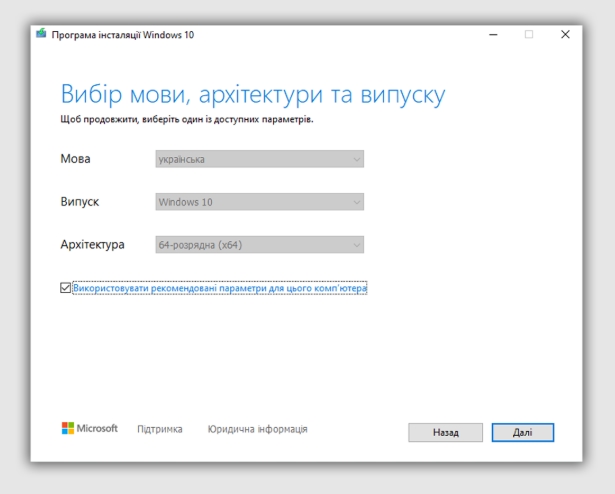Uncheck the recommended parameters checkbox
The width and height of the screenshot is (615, 494).
pyautogui.click(x=66, y=288)
